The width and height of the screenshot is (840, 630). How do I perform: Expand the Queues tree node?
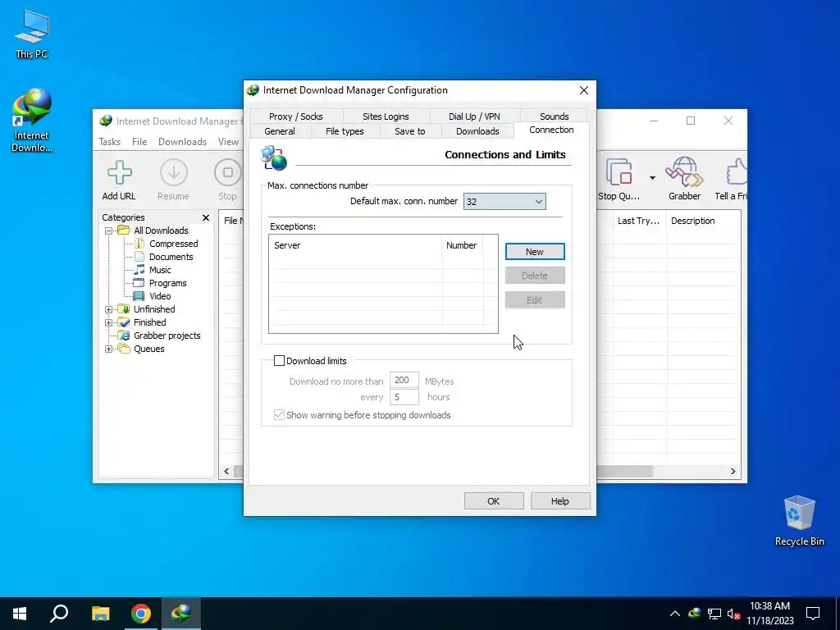click(x=109, y=349)
